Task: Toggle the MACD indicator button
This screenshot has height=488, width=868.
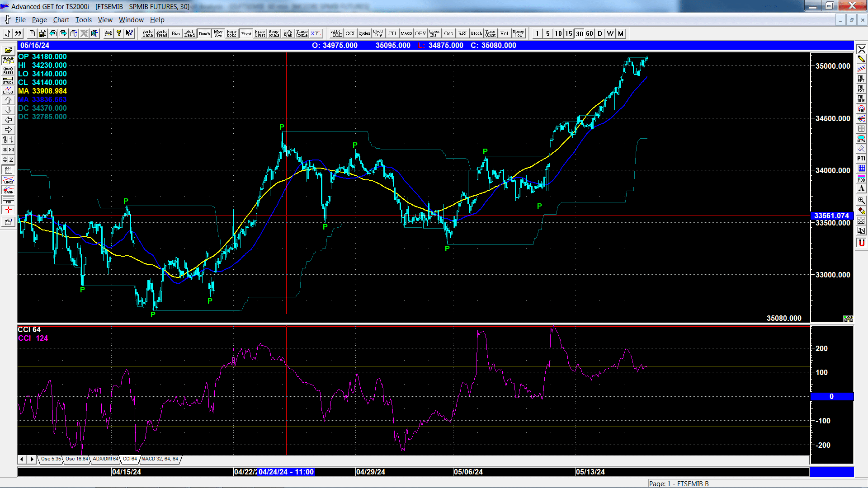Action: click(406, 33)
